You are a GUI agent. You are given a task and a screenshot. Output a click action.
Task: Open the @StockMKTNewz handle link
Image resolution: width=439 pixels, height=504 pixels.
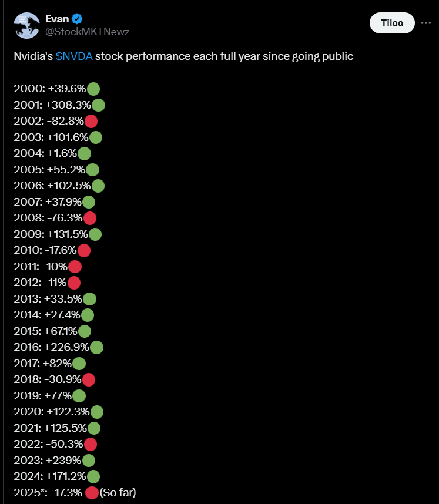coord(87,32)
